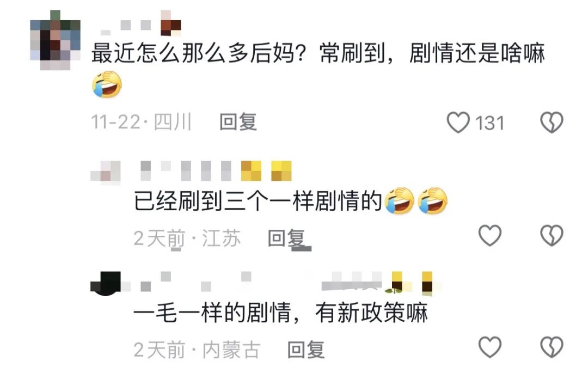Tap the 江苏 replier's blurred username

tap(216, 171)
